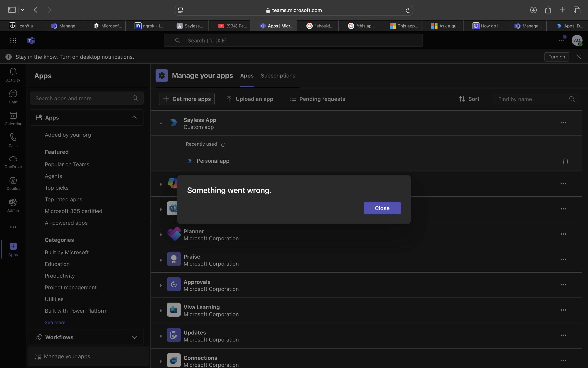Open Settings and more ellipsis in header
This screenshot has height=368, width=588.
click(561, 40)
